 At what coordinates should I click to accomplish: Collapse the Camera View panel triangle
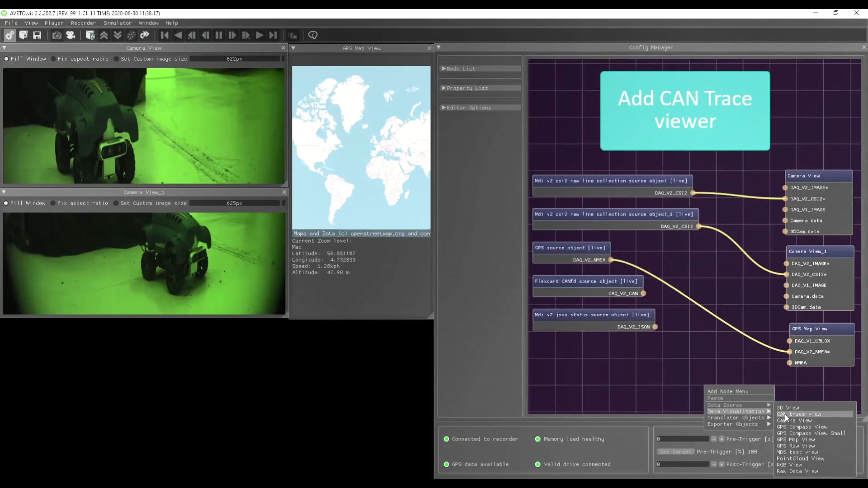(4, 48)
